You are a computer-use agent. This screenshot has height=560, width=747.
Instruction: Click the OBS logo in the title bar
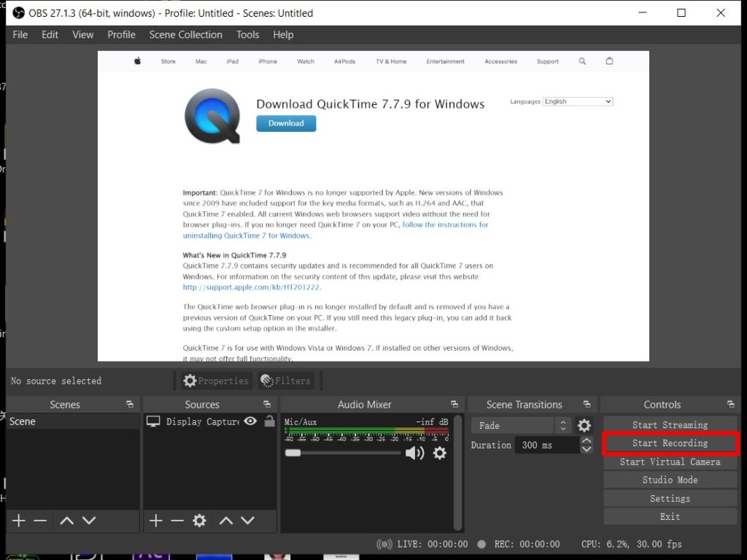(x=18, y=13)
